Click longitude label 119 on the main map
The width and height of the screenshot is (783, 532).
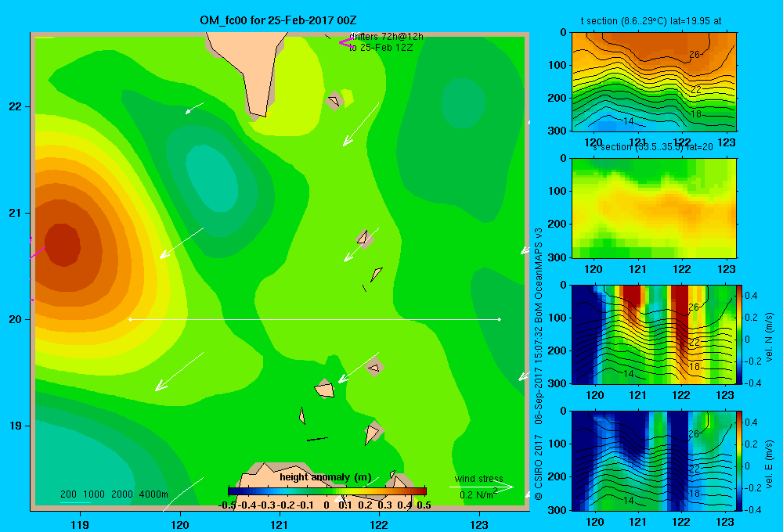(x=80, y=524)
